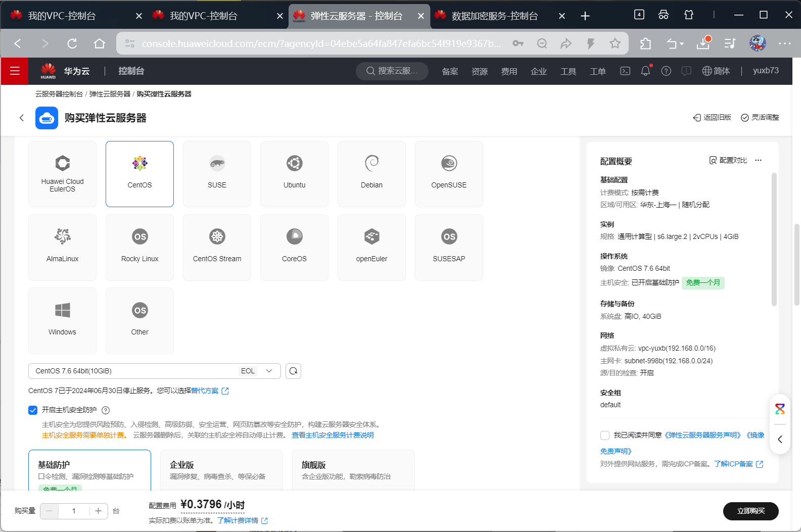Viewport: 801px width, 532px height.
Task: Open the floating assistant icon
Action: click(780, 409)
